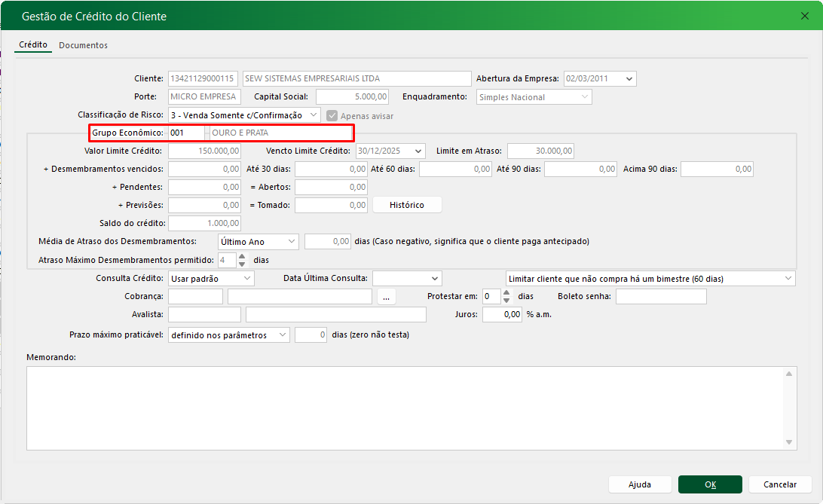Increase the Protestar em days value
This screenshot has height=504, width=823.
coord(506,292)
